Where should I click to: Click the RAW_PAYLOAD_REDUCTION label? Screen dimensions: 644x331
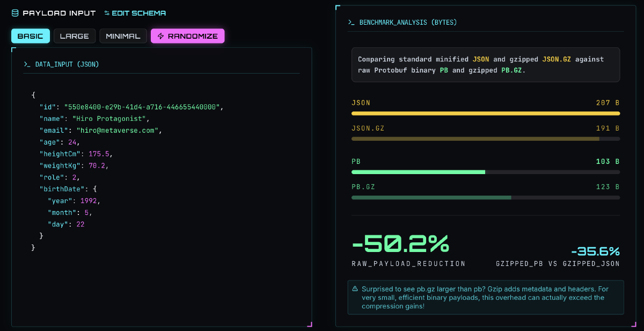[408, 264]
